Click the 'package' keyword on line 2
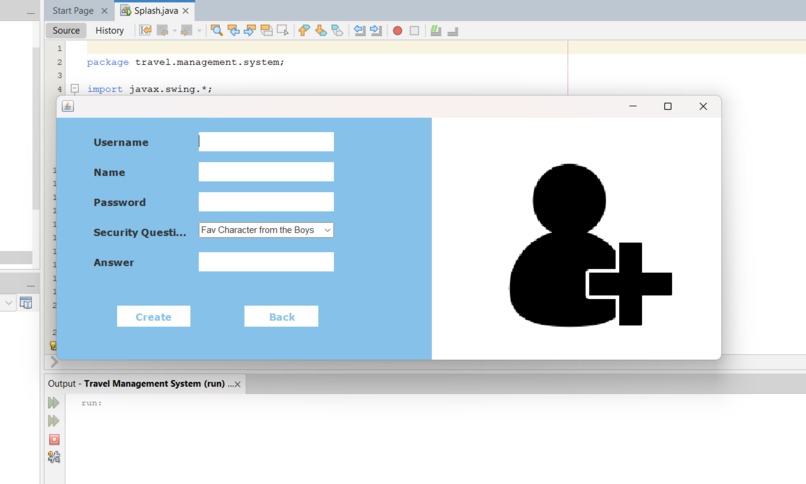Viewport: 806px width, 484px height. pos(107,62)
